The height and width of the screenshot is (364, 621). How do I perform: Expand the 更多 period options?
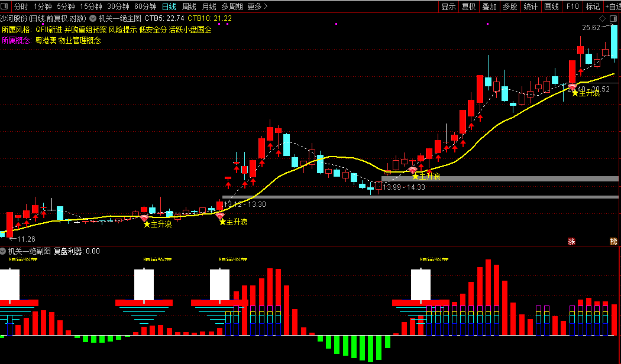[x=257, y=6]
